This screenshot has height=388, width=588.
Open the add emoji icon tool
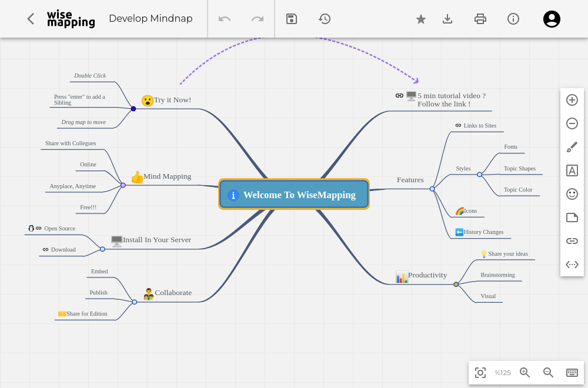click(572, 194)
